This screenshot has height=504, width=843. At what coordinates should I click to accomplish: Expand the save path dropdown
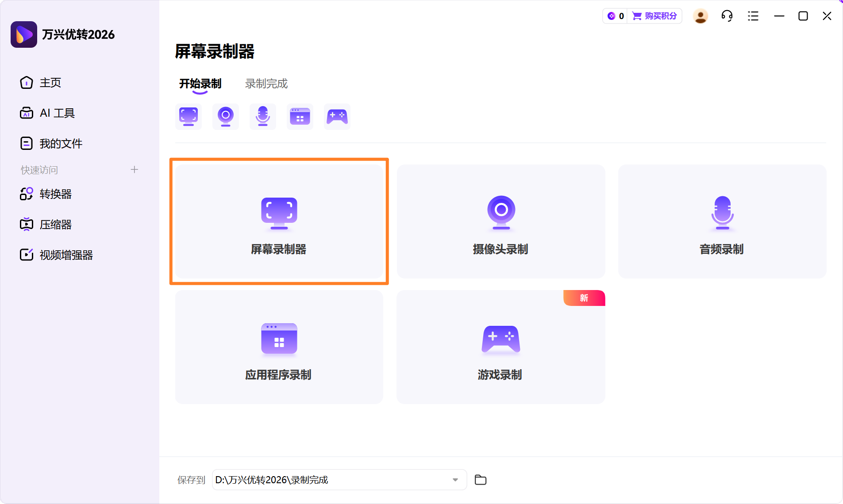[455, 480]
